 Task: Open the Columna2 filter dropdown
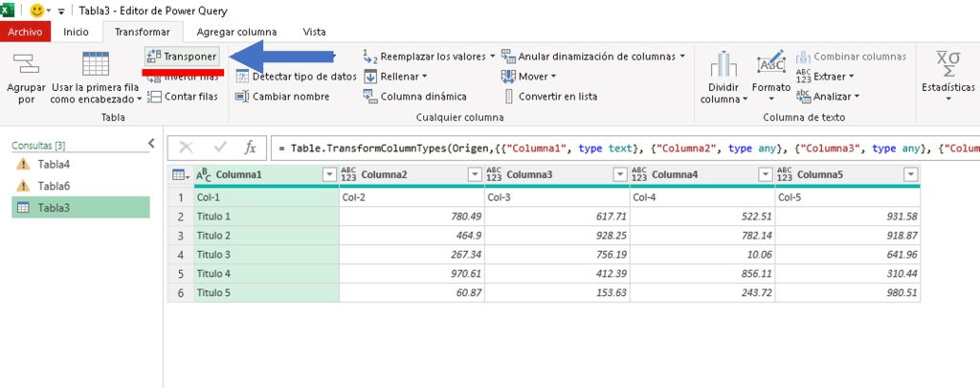[x=475, y=175]
